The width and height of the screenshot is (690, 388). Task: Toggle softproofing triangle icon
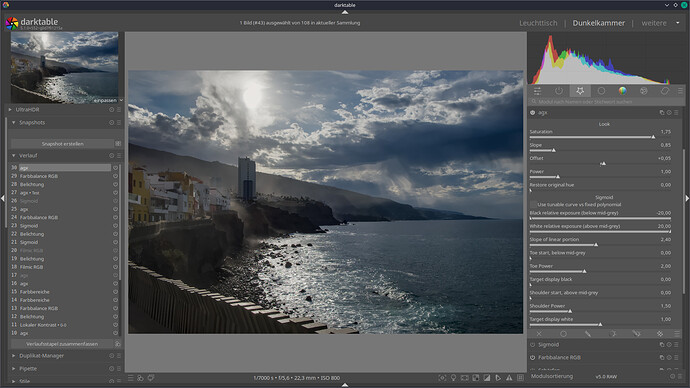click(x=498, y=378)
